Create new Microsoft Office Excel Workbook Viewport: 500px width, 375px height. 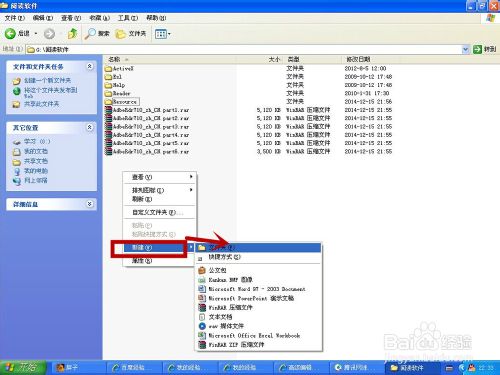click(x=258, y=335)
